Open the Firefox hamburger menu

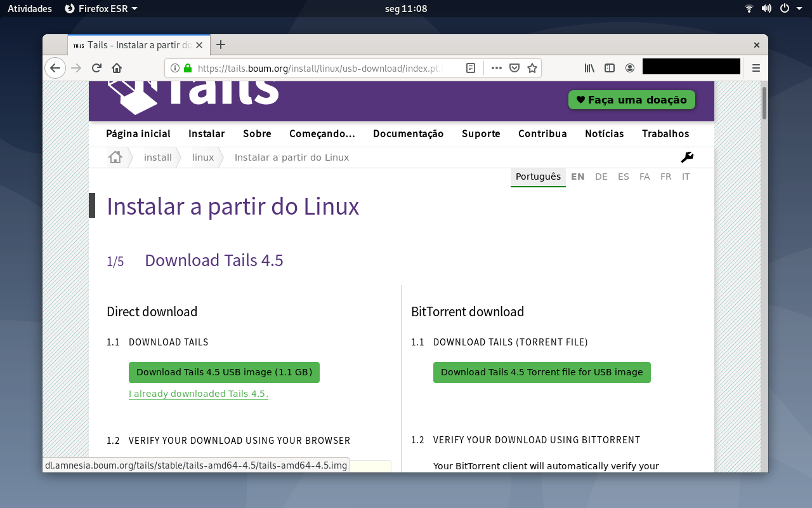[x=756, y=68]
